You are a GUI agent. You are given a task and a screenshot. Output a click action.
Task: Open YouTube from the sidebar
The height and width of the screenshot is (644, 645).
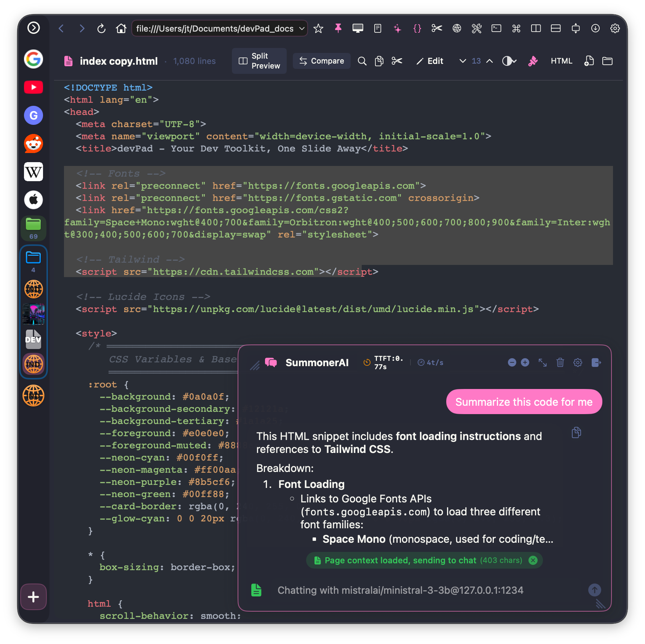(x=34, y=87)
